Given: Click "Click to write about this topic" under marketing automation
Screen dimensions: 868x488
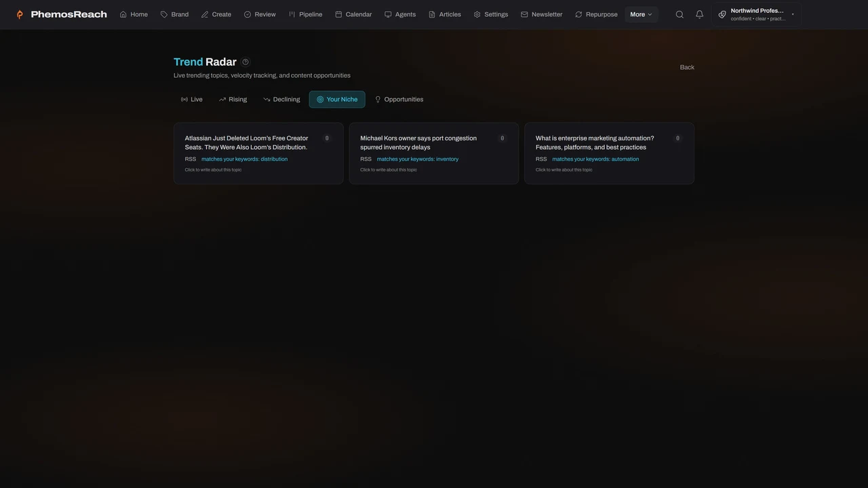Looking at the screenshot, I should (564, 170).
